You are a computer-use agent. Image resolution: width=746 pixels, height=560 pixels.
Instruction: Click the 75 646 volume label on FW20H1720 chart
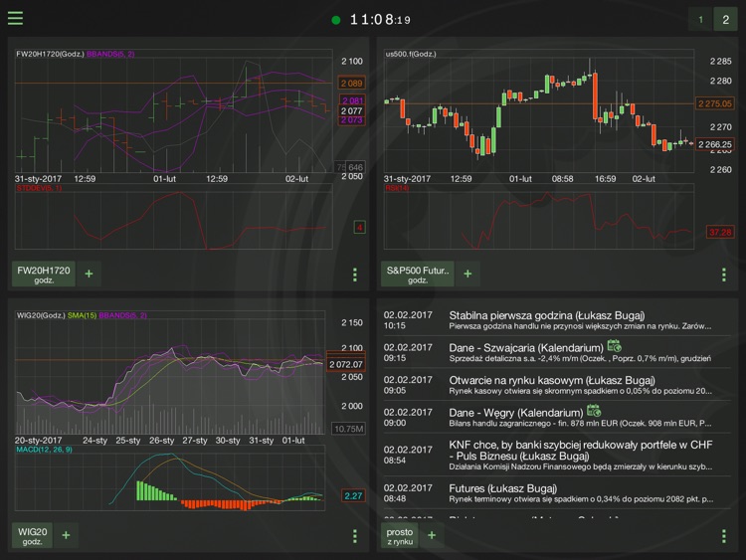click(x=350, y=167)
